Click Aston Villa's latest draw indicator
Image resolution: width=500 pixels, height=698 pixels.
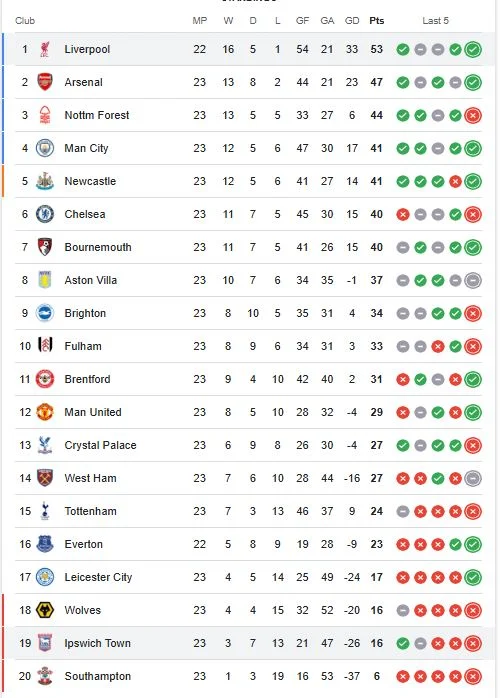click(473, 280)
